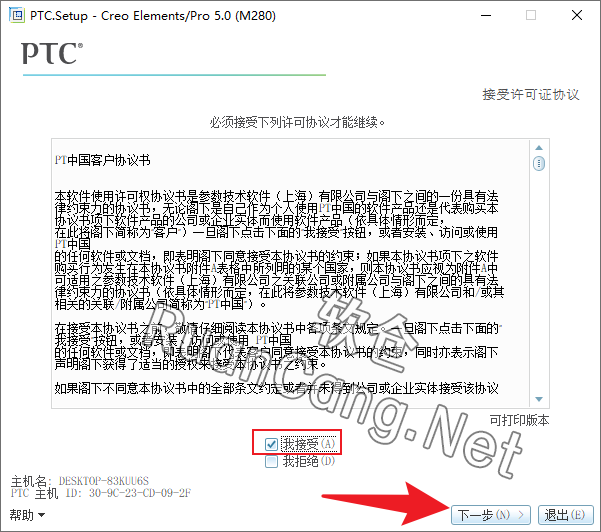The height and width of the screenshot is (532, 601).
Task: Click the 接受许可证协议 step heading
Action: pos(531,95)
